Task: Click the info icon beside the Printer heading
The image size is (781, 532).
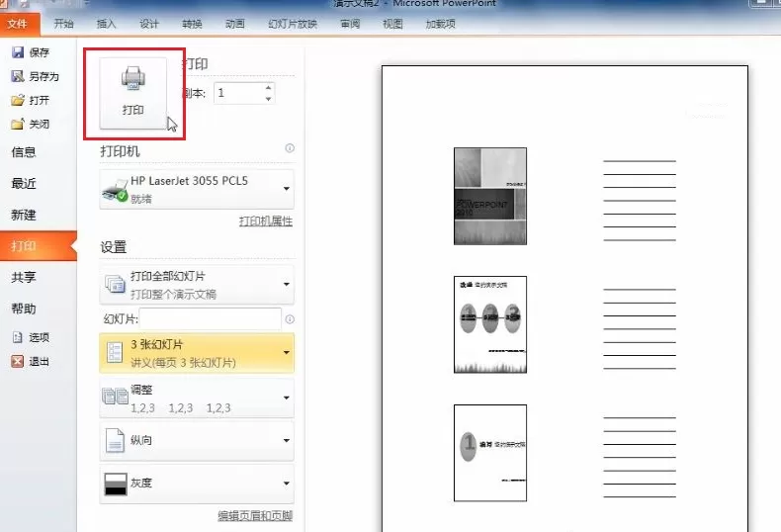Action: [x=290, y=148]
